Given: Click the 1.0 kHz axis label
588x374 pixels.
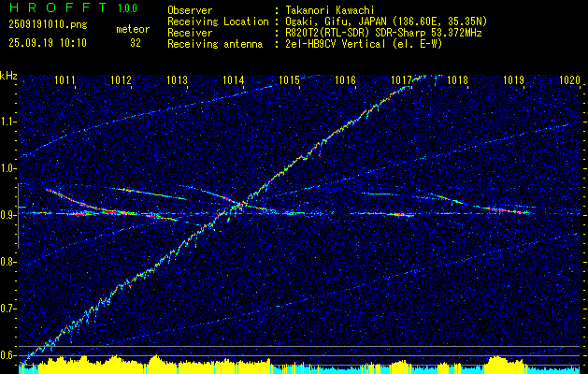Looking at the screenshot, I should 7,168.
